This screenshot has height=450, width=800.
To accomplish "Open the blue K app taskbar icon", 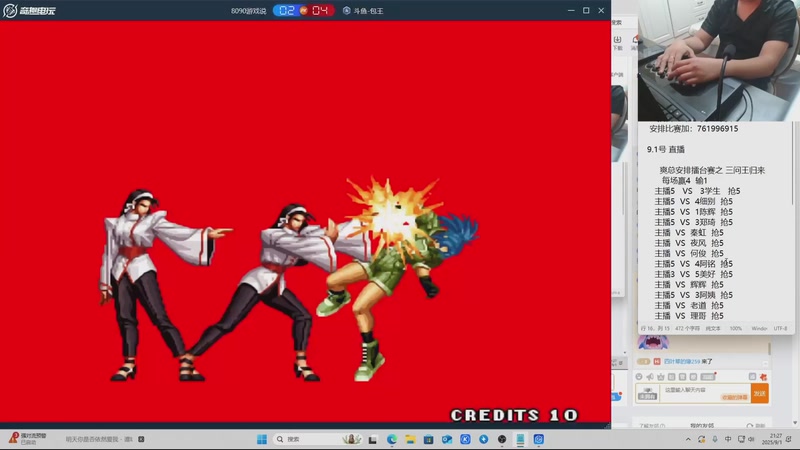I will 465,439.
